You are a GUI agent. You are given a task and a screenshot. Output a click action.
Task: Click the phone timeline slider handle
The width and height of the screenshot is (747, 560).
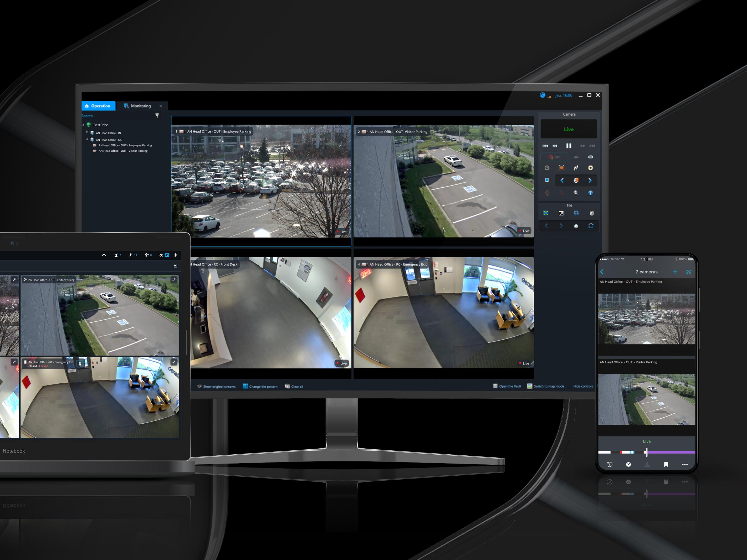(646, 452)
